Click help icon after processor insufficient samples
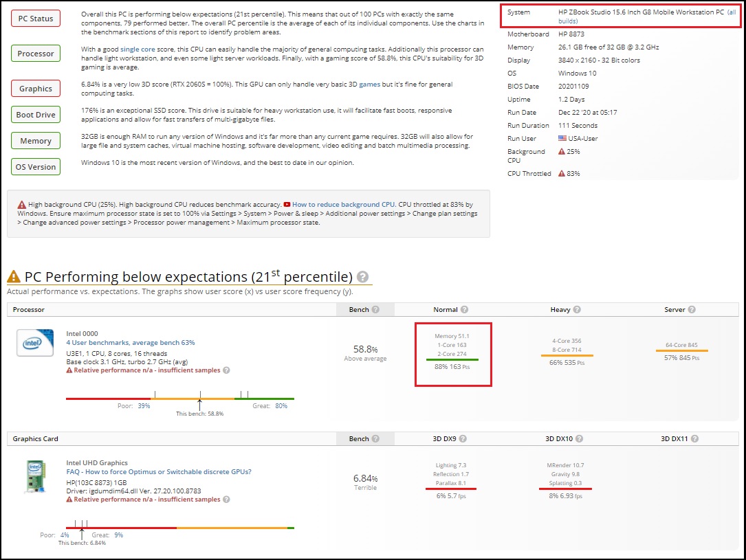746x560 pixels. [x=226, y=370]
